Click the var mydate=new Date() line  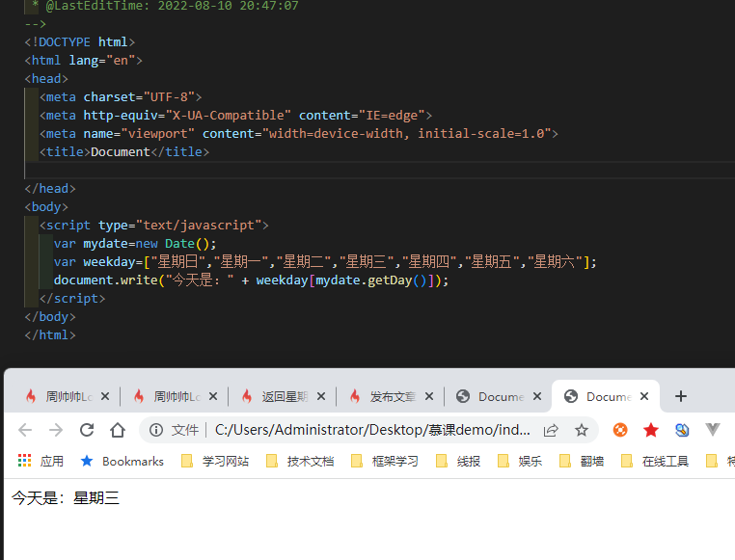coord(135,244)
